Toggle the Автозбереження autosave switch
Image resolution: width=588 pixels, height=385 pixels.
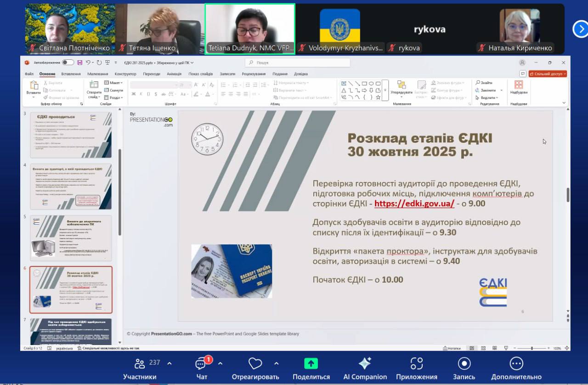tap(68, 62)
